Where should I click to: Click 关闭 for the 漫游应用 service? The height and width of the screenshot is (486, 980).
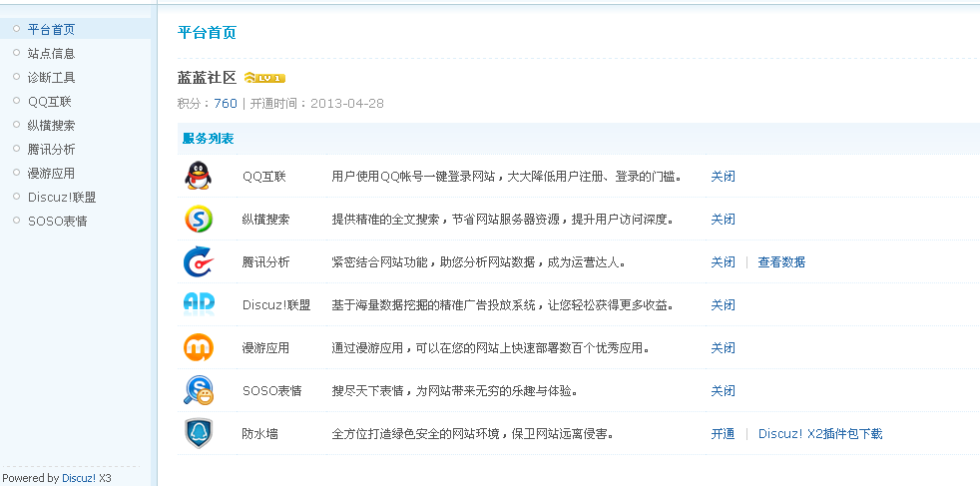click(723, 348)
